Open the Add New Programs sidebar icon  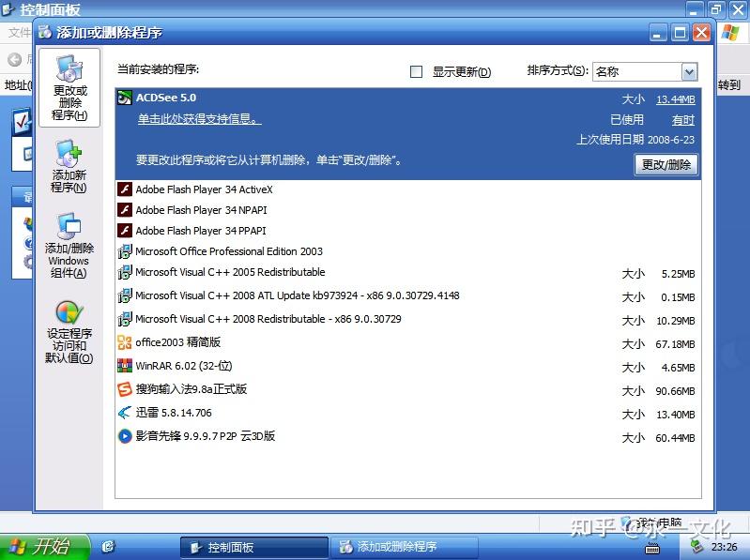pos(69,153)
